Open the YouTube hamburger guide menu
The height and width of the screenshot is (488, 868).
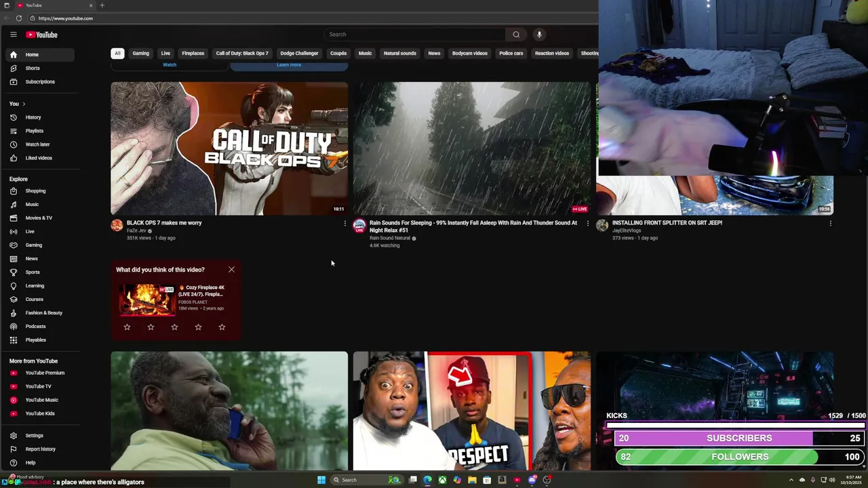pos(13,35)
